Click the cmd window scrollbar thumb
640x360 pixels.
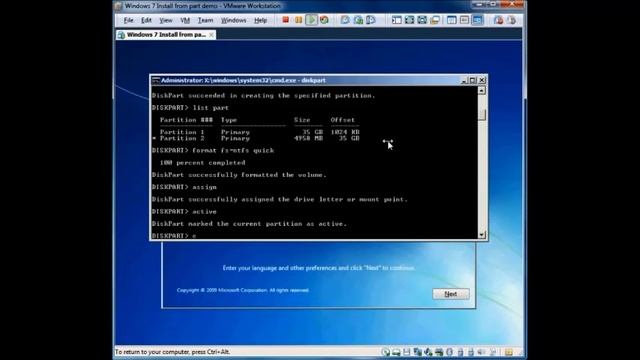click(482, 115)
